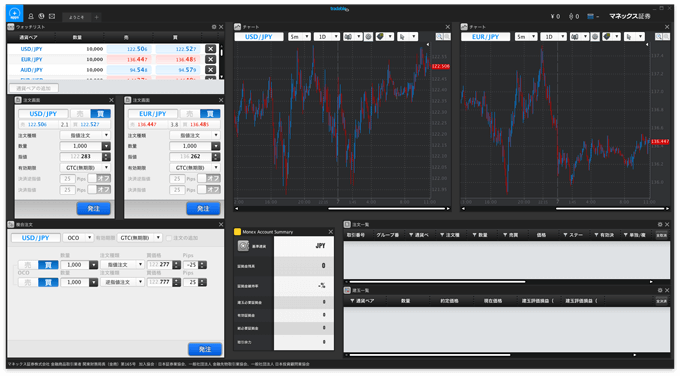
Task: Submit EUR/JPY order with 発注 button
Action: coord(203,209)
